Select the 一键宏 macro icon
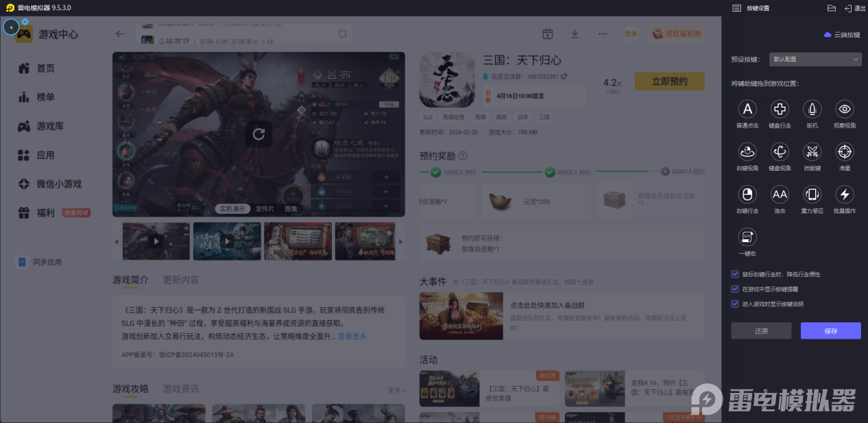The image size is (868, 423). [747, 237]
